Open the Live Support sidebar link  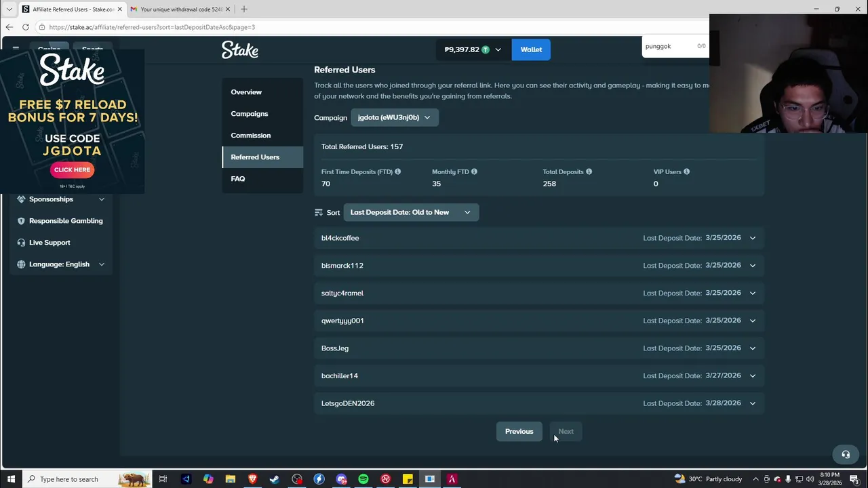tap(50, 243)
